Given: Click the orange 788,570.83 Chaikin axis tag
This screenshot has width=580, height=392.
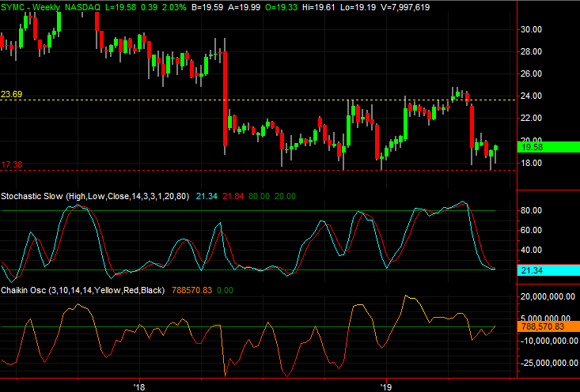Looking at the screenshot, I should (548, 326).
